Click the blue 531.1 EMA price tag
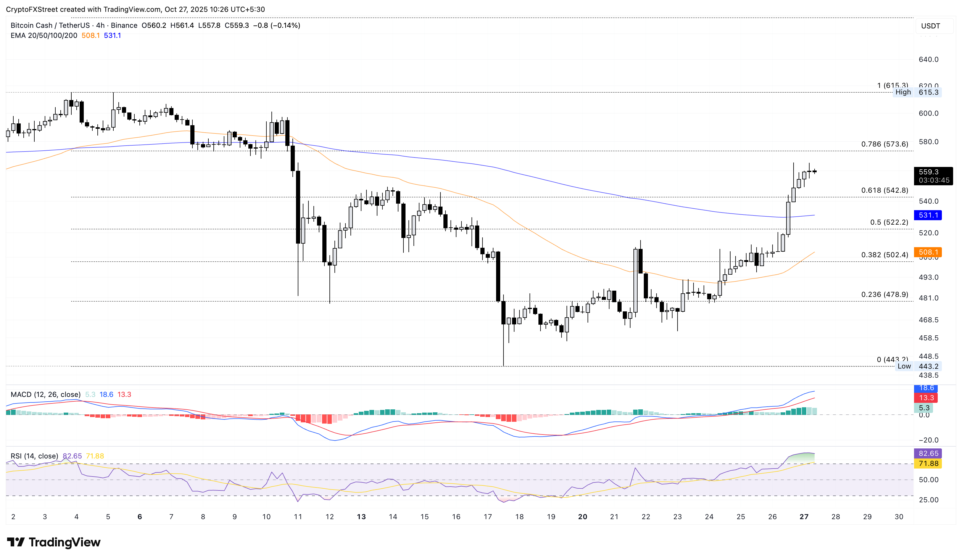962x560 pixels. point(928,215)
